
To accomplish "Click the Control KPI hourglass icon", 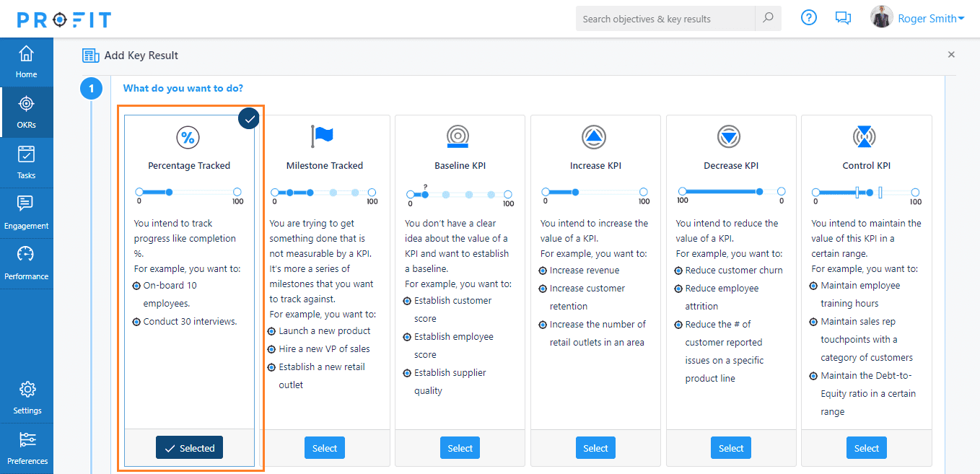I will pyautogui.click(x=865, y=136).
